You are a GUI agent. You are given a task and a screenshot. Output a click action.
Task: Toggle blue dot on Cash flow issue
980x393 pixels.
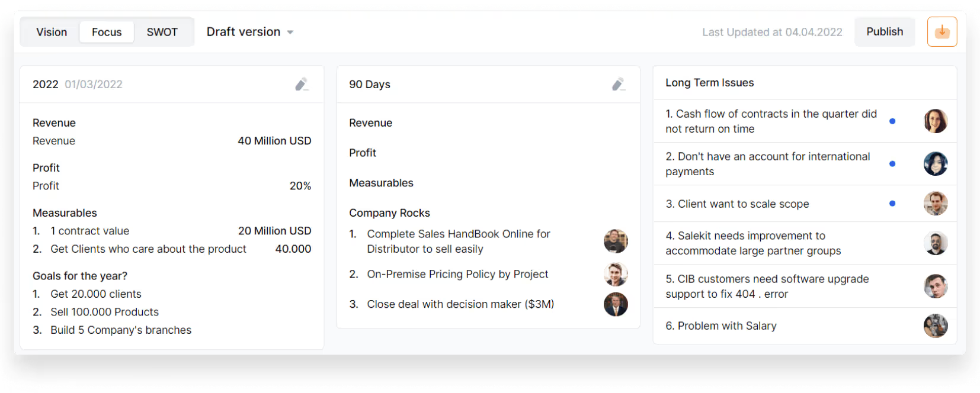[x=892, y=121]
